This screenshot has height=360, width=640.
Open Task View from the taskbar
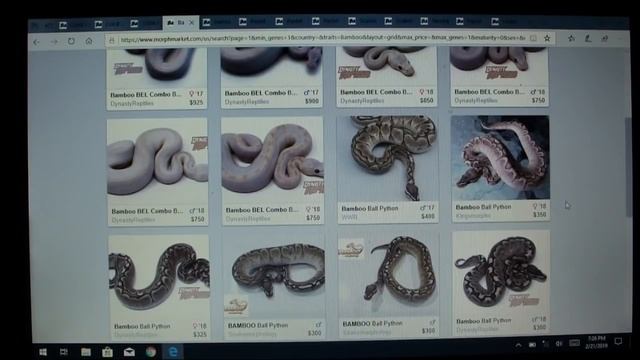tap(64, 352)
